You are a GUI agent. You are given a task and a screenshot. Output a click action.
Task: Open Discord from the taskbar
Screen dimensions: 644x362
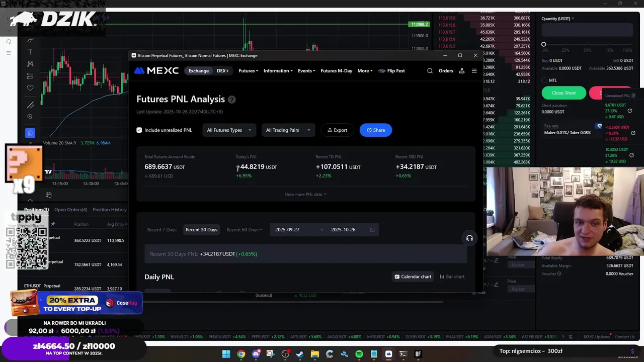point(256,354)
